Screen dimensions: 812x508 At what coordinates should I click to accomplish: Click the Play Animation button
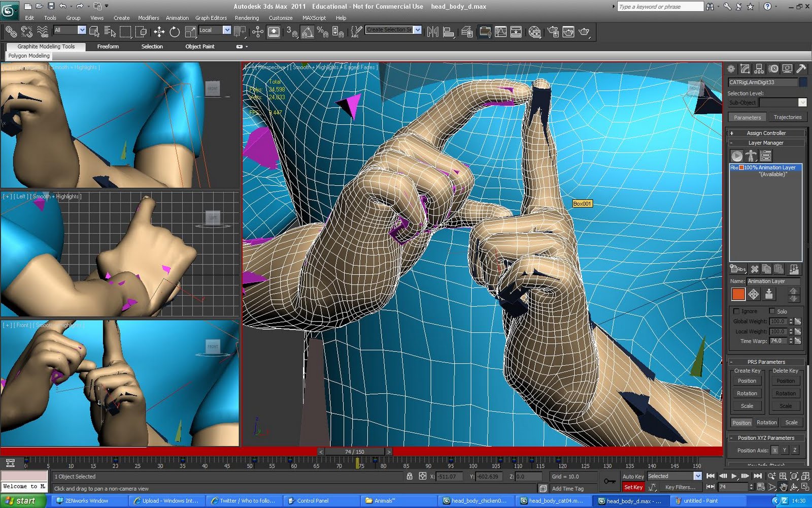click(x=734, y=476)
